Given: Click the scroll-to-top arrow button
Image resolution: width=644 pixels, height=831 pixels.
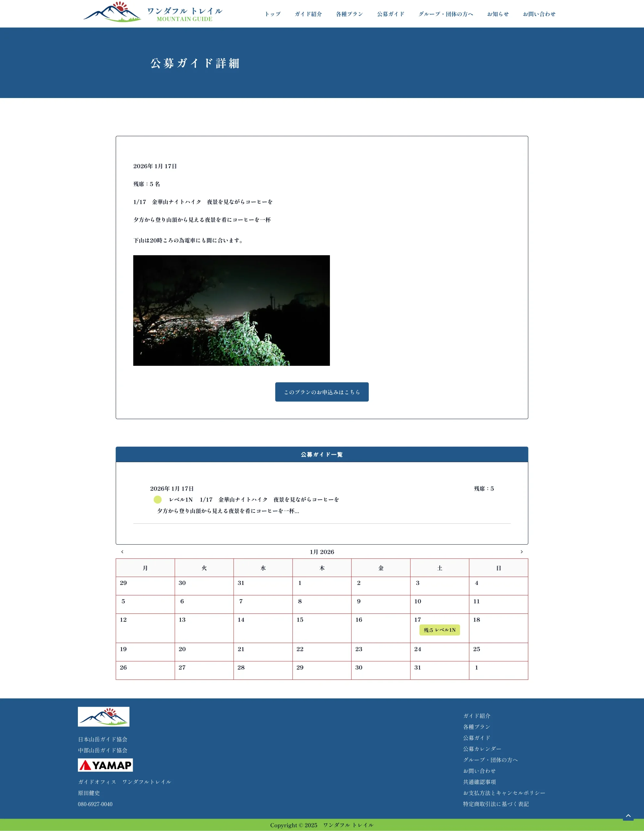Looking at the screenshot, I should (628, 815).
